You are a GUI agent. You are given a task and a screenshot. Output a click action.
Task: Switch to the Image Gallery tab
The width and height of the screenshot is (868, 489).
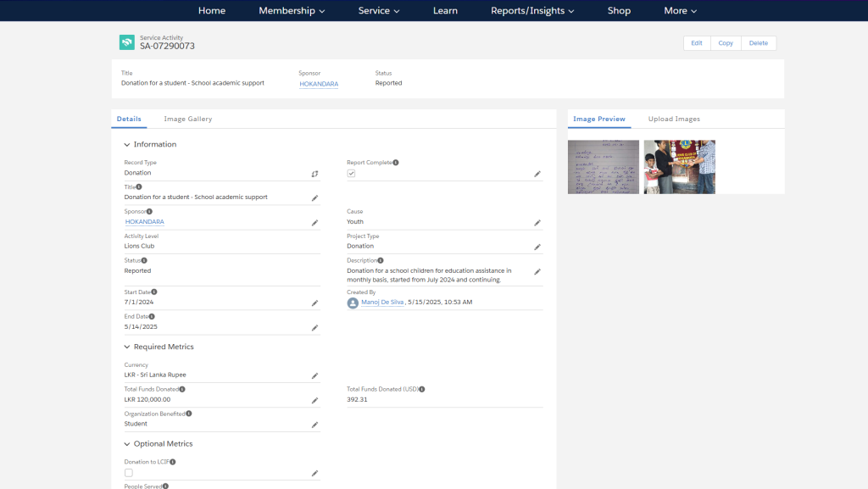click(187, 119)
